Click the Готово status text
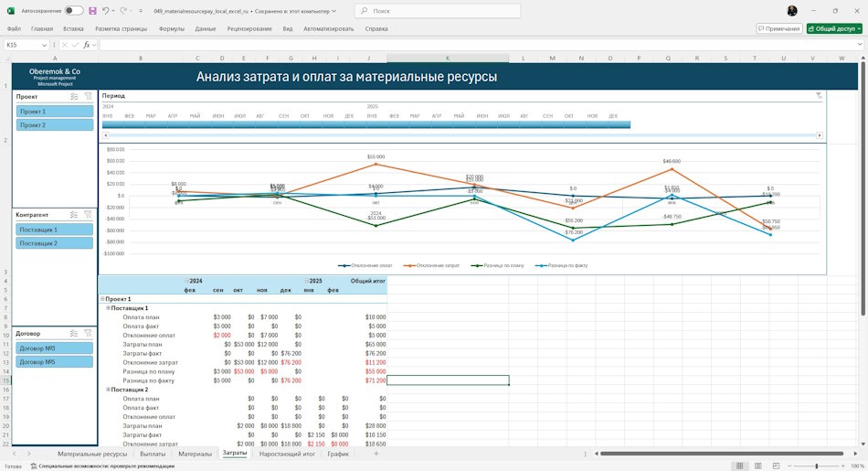 point(14,466)
